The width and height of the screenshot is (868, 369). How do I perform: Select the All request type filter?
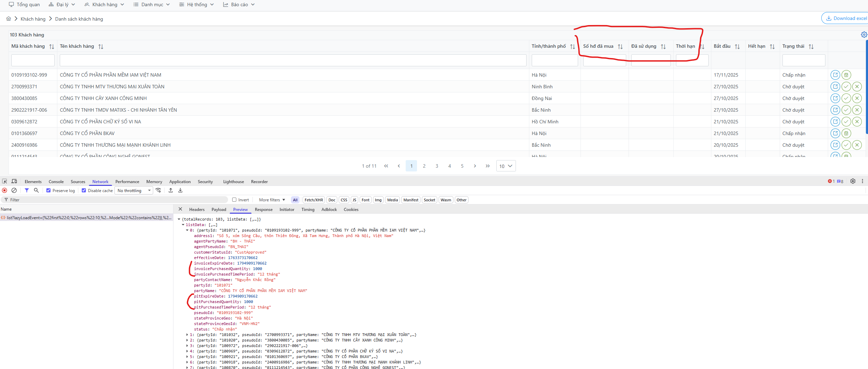coord(295,200)
